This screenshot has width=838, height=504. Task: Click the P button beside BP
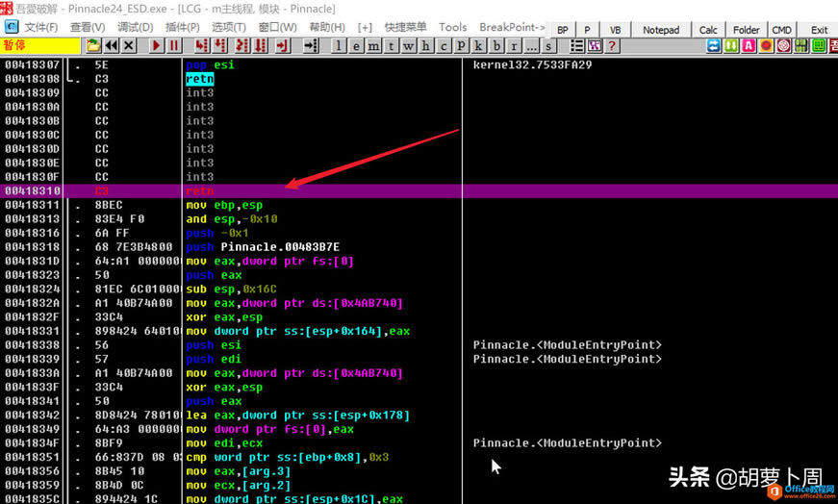click(x=587, y=30)
